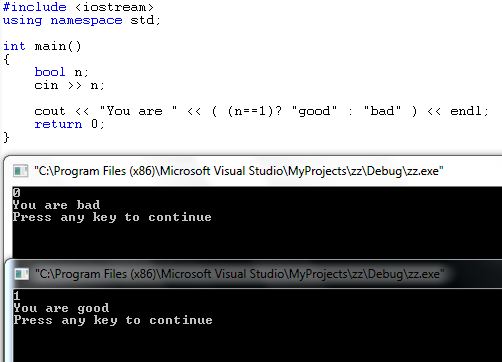Image resolution: width=502 pixels, height=362 pixels.
Task: Click the 'return 0;' statement
Action: [x=69, y=124]
